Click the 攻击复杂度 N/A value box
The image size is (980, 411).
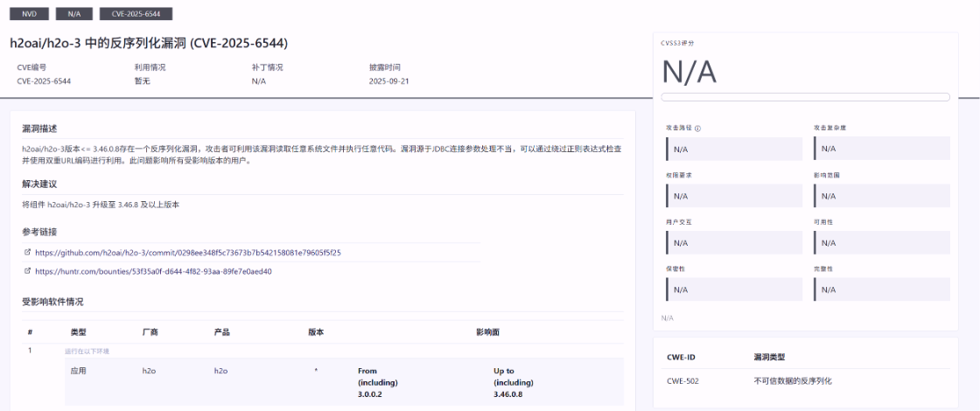881,149
